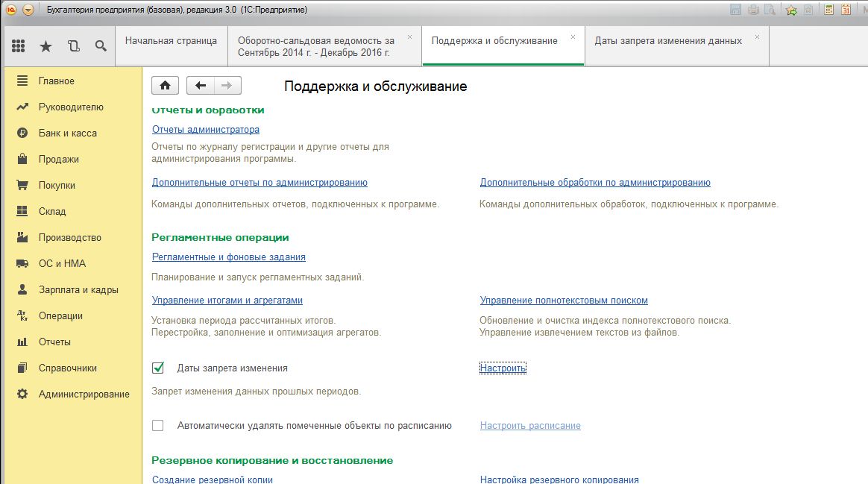Viewport: 868px width, 484px height.
Task: Open Favorites star icon in tools panel
Action: click(46, 46)
